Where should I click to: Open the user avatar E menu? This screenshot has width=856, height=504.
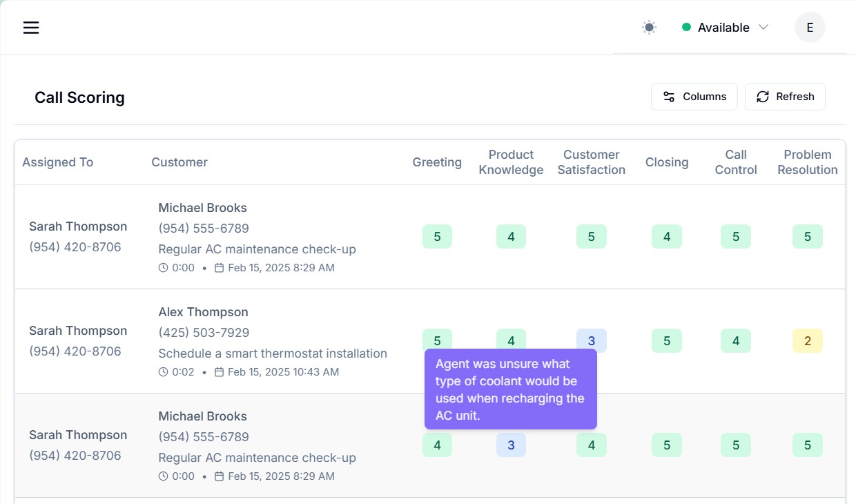coord(810,28)
